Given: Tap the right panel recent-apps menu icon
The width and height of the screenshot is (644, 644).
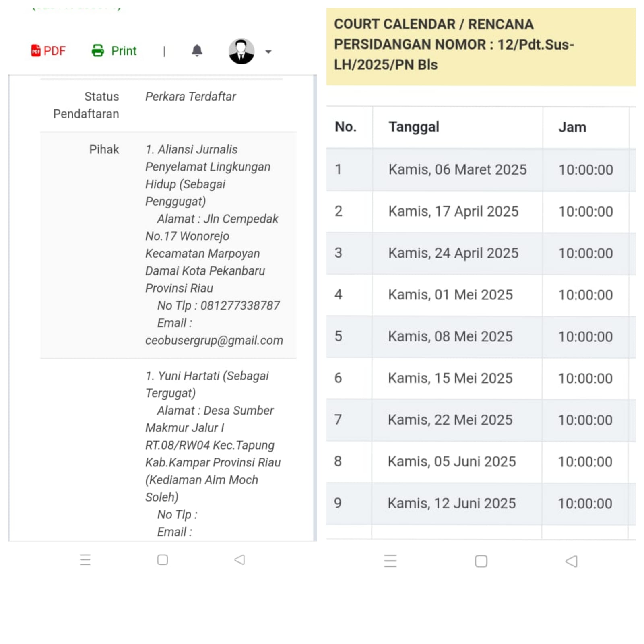Looking at the screenshot, I should tap(390, 561).
